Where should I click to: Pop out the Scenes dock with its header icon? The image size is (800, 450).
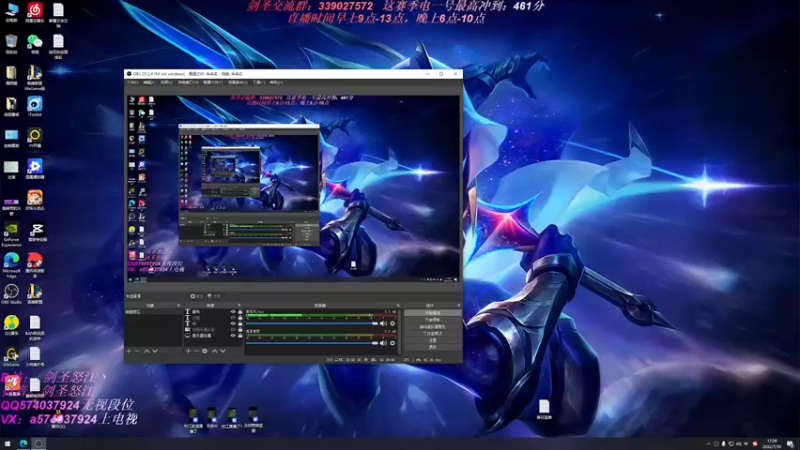click(x=179, y=305)
